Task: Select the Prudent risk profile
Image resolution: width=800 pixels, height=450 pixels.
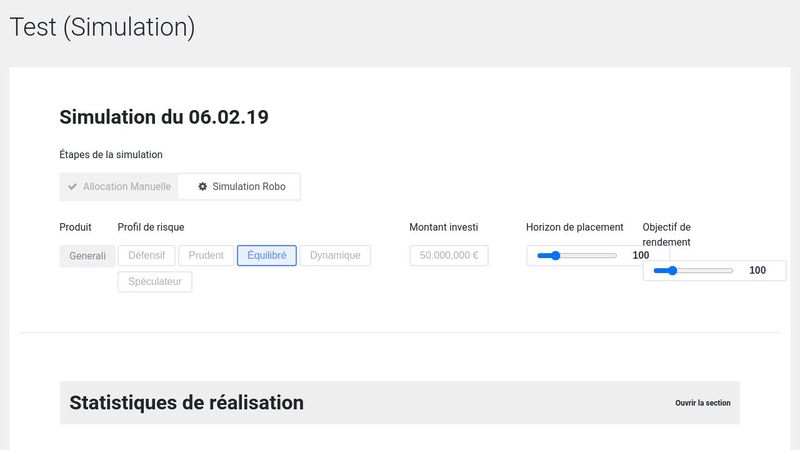Action: pos(206,256)
